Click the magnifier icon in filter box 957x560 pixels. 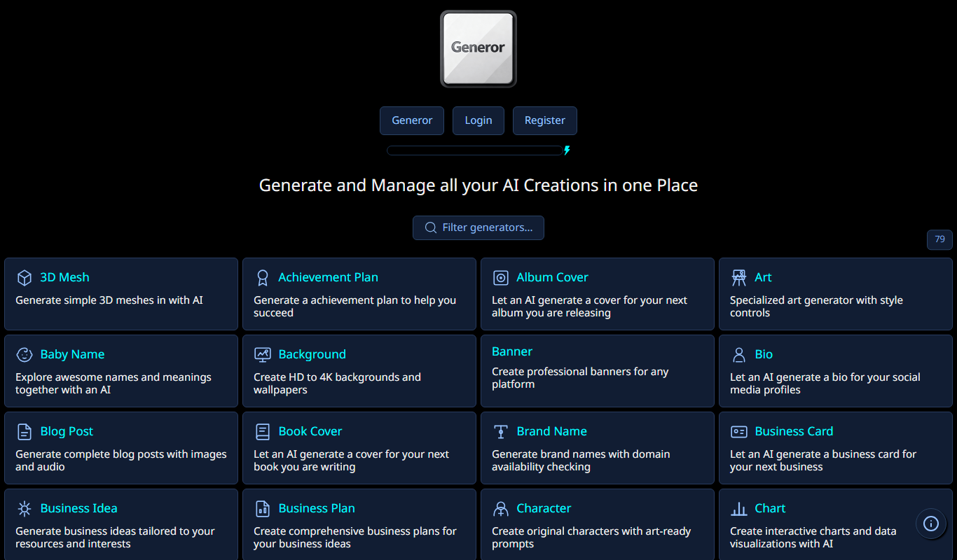pyautogui.click(x=431, y=227)
